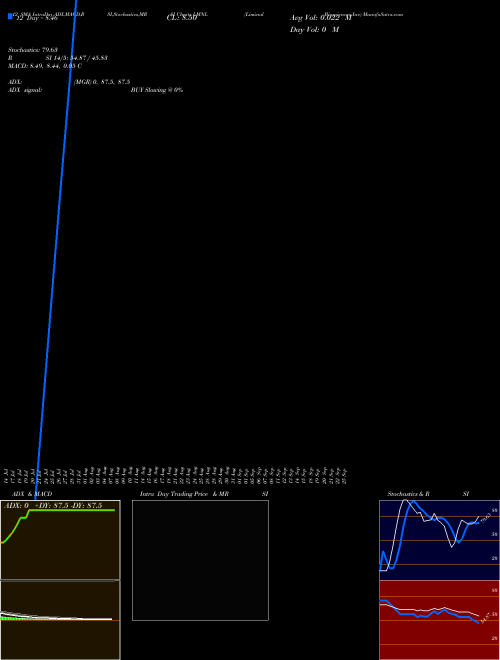Click the 'Day Vol: 0 M' label
The height and width of the screenshot is (660, 500).
coord(314,30)
